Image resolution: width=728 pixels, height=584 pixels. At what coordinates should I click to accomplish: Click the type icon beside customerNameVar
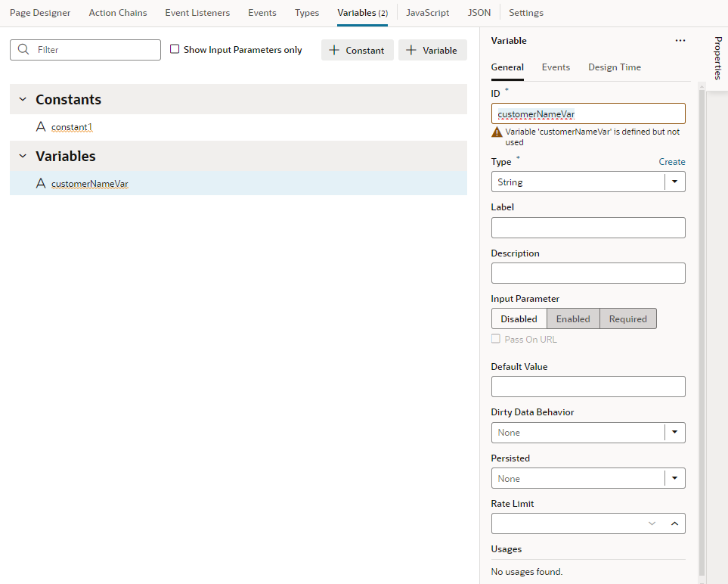coord(41,183)
